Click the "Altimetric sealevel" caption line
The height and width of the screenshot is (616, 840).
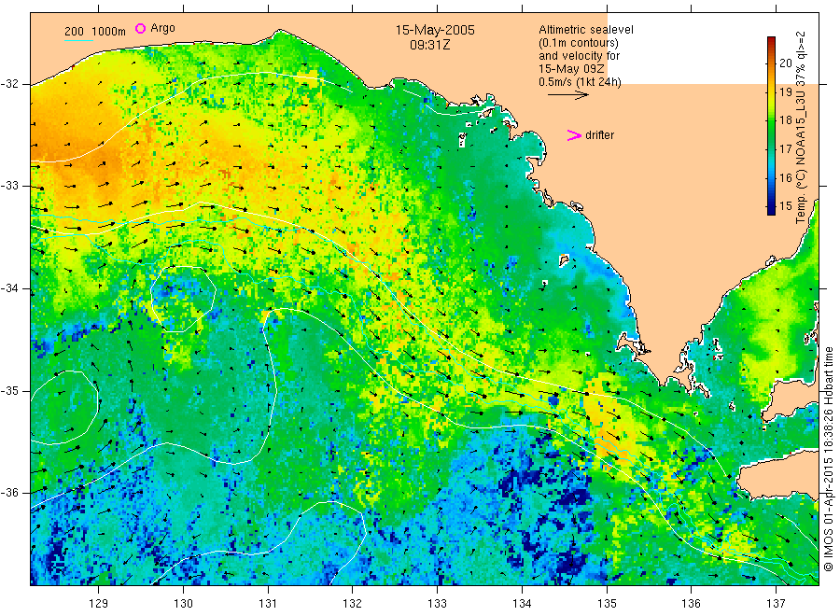[586, 30]
